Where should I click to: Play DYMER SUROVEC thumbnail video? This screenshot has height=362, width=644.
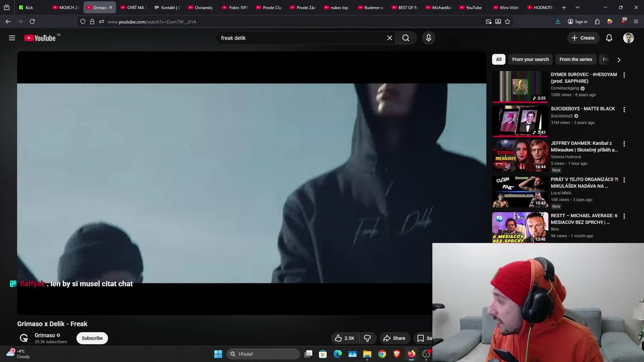pos(520,86)
